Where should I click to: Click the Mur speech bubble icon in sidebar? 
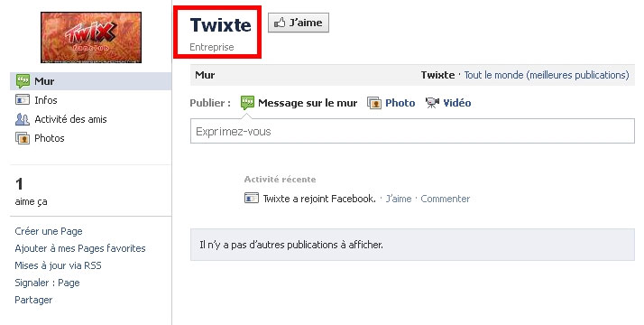[23, 81]
